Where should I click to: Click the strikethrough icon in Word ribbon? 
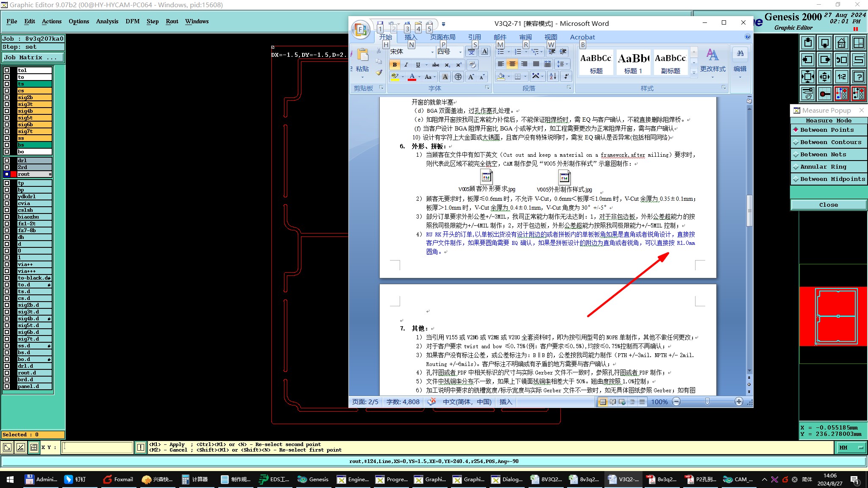point(435,65)
